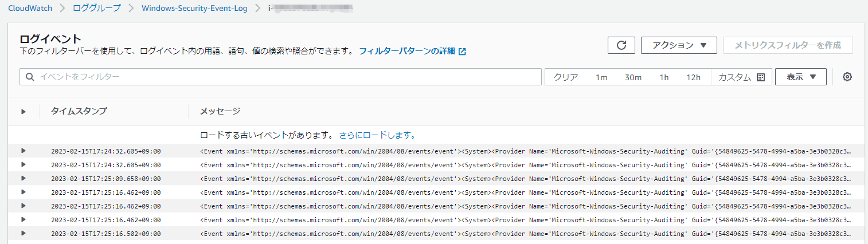Click the ログイベント heading
The image size is (868, 244).
click(50, 39)
